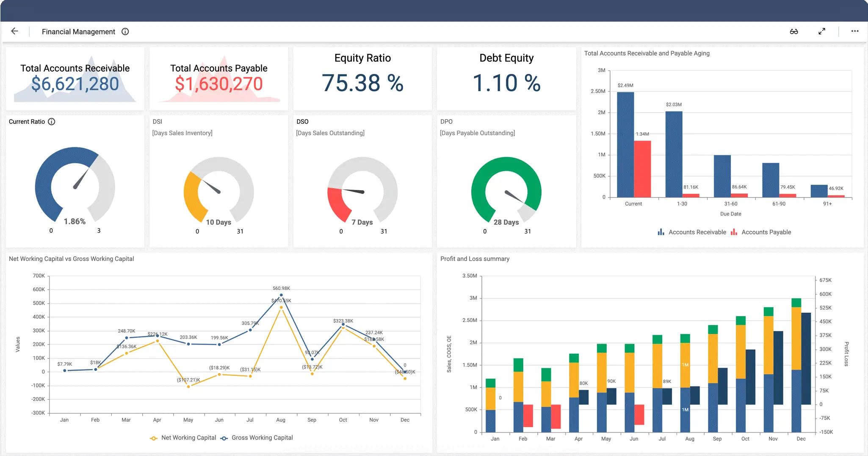This screenshot has width=868, height=456.
Task: Select the Financial Management title
Action: tap(78, 31)
